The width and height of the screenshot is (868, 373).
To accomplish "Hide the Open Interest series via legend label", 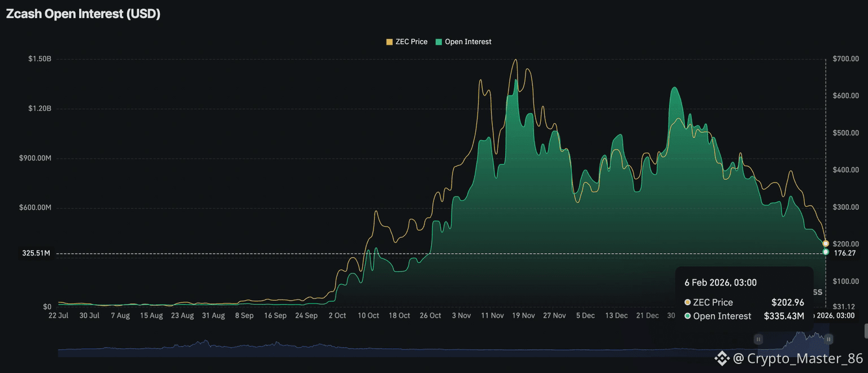I will tap(468, 42).
